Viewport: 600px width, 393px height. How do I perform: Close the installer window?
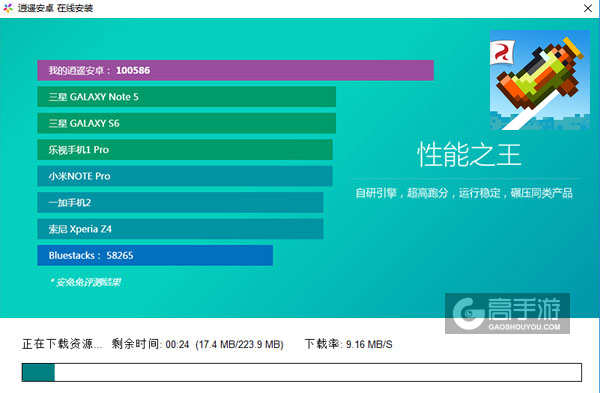[588, 8]
